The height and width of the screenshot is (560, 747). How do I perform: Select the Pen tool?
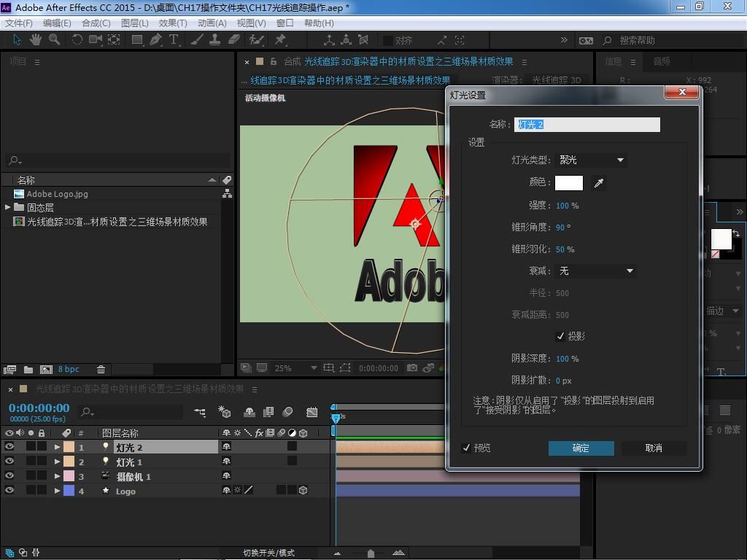(155, 40)
